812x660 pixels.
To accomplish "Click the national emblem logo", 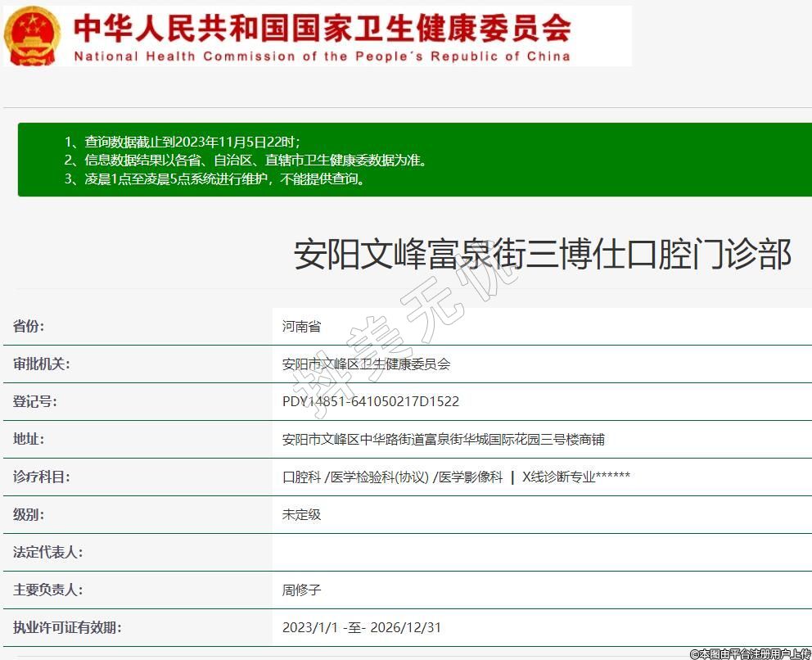I will click(x=32, y=35).
